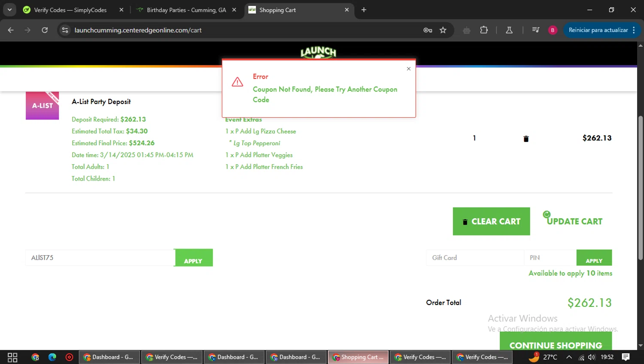The width and height of the screenshot is (644, 364).
Task: Delete A-List Party Deposit with trash icon
Action: pos(526,138)
